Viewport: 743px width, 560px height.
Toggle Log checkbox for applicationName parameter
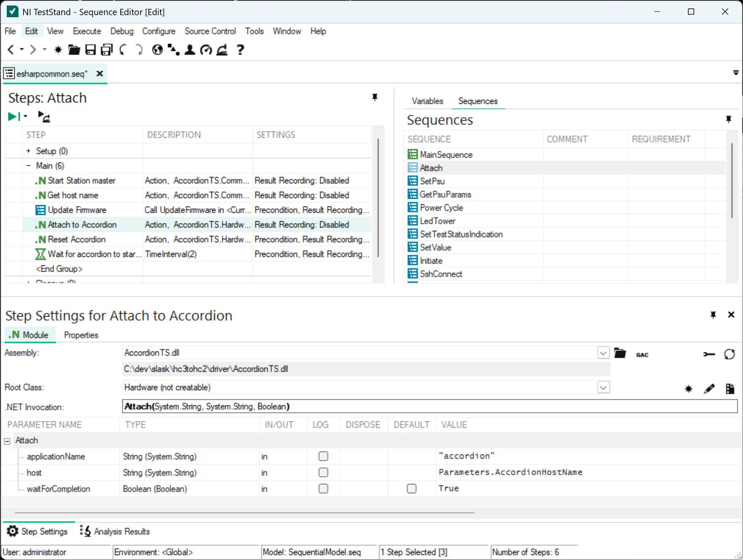(x=323, y=456)
